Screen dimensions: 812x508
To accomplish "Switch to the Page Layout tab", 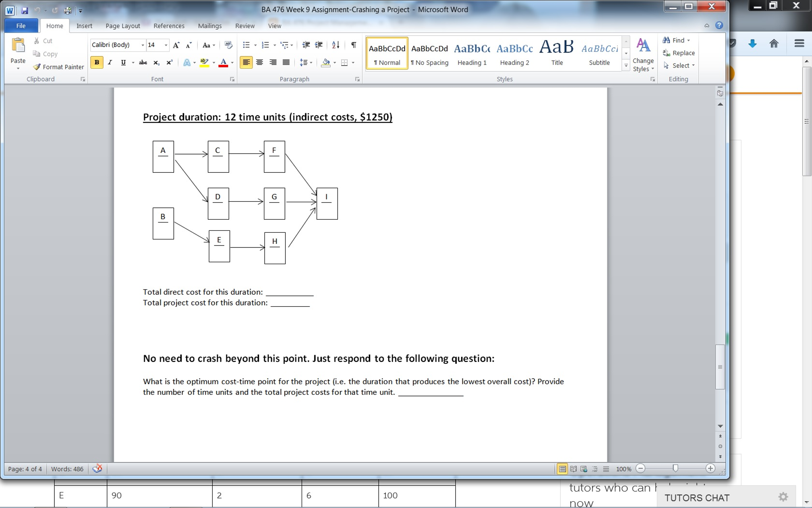I will pyautogui.click(x=123, y=26).
